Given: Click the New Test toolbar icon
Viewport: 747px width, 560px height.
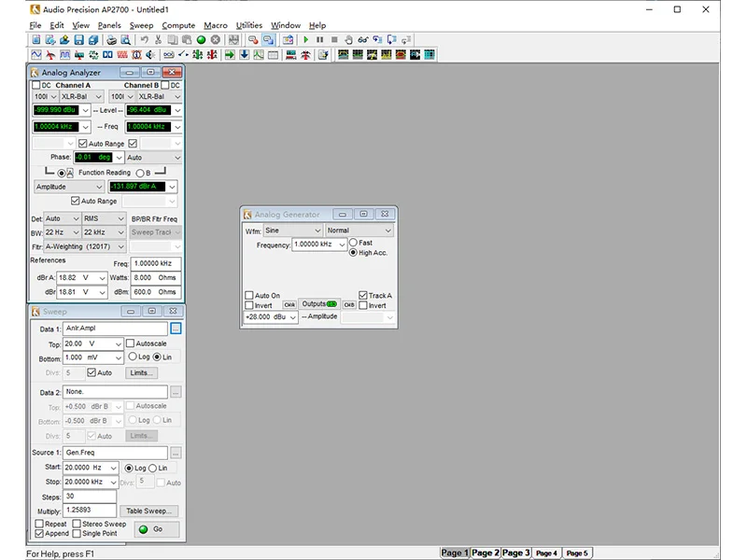Looking at the screenshot, I should [x=36, y=40].
